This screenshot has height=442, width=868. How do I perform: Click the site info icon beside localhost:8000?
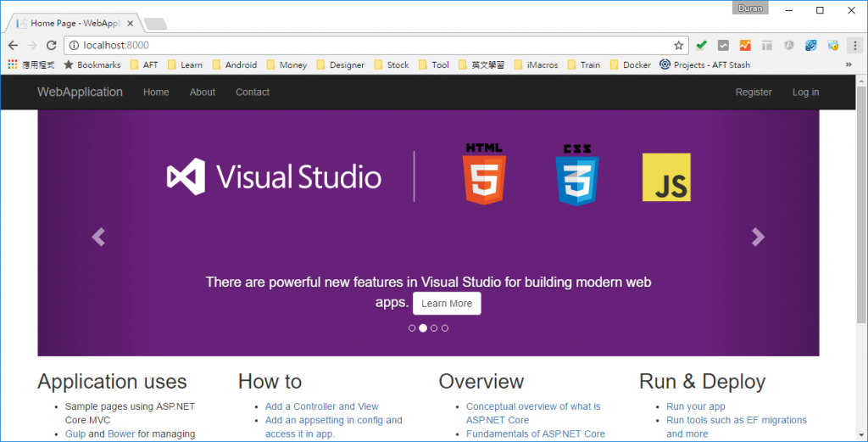pos(74,46)
